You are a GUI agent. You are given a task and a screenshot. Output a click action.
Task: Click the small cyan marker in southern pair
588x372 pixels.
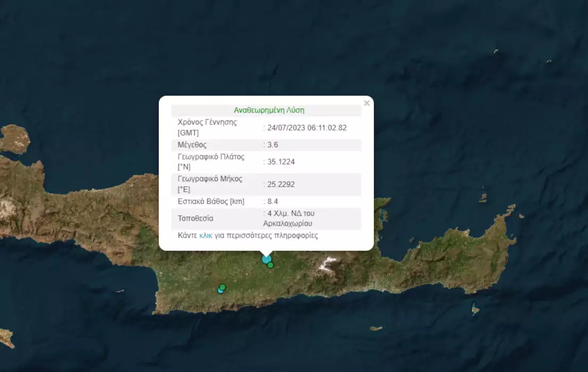[220, 290]
